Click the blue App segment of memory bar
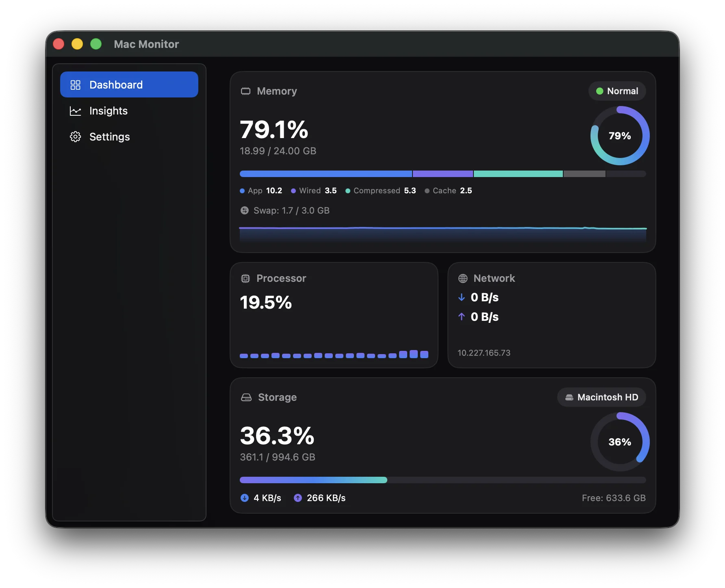Image resolution: width=725 pixels, height=588 pixels. click(326, 174)
